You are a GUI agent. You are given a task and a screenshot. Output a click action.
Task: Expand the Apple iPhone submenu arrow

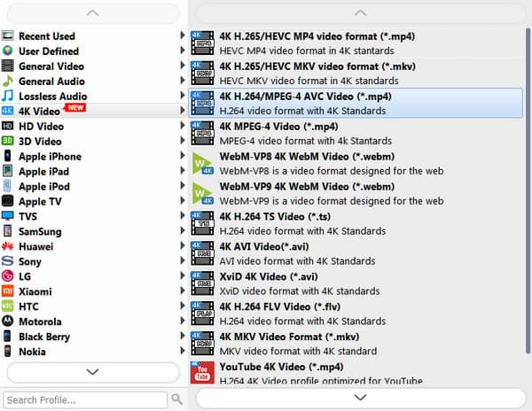[183, 156]
